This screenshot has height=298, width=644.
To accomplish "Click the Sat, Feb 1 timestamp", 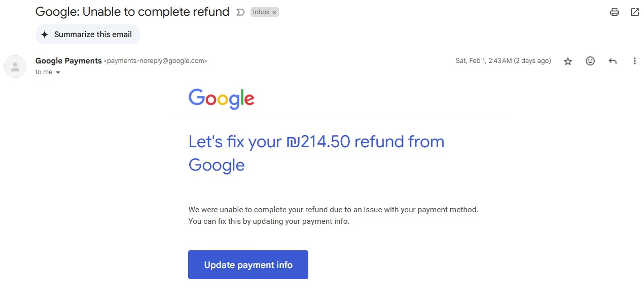I will 503,61.
